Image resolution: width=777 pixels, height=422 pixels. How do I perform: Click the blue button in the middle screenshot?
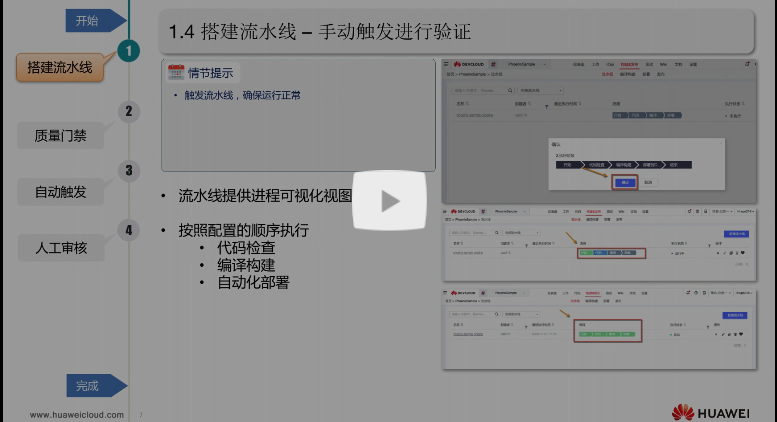pos(736,234)
